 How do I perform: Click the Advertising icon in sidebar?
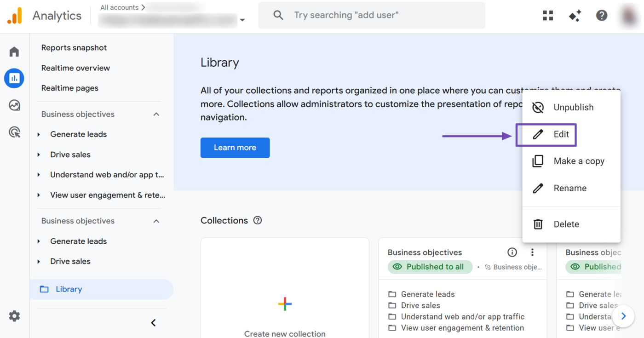click(14, 132)
